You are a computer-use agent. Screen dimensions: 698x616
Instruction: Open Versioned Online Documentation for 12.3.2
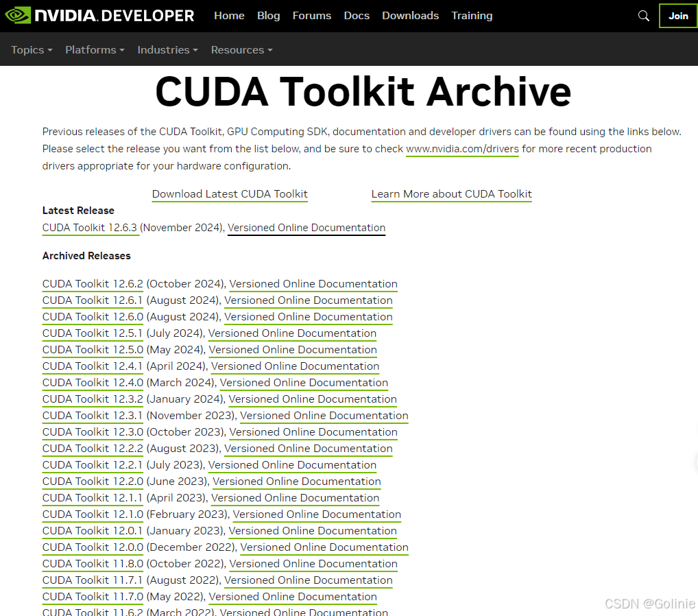coord(313,399)
